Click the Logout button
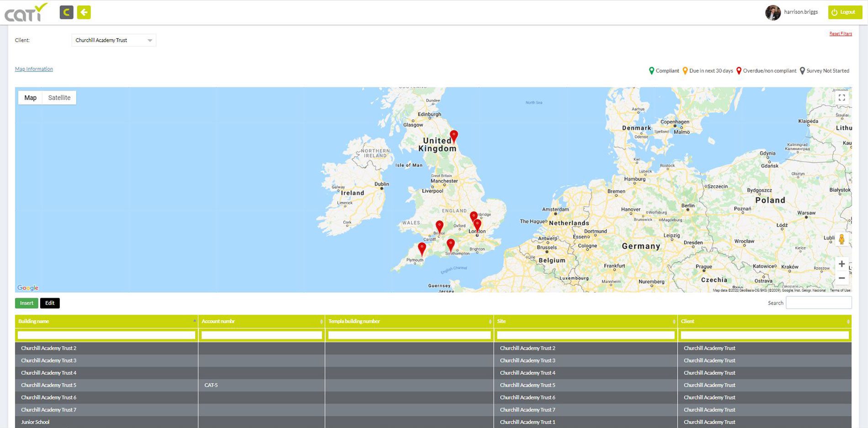This screenshot has height=428, width=868. pyautogui.click(x=845, y=12)
